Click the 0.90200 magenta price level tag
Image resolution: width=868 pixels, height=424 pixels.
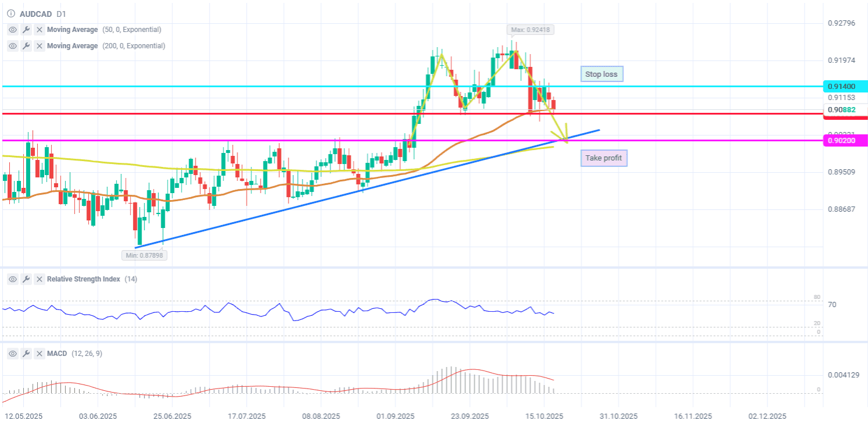pos(845,140)
